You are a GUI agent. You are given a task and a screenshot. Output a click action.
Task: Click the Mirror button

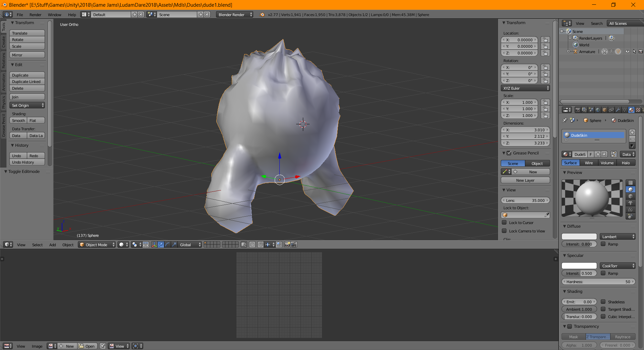(x=27, y=55)
